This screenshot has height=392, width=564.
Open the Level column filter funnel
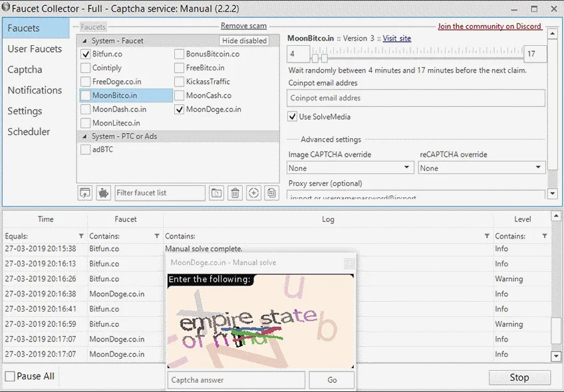pos(545,236)
